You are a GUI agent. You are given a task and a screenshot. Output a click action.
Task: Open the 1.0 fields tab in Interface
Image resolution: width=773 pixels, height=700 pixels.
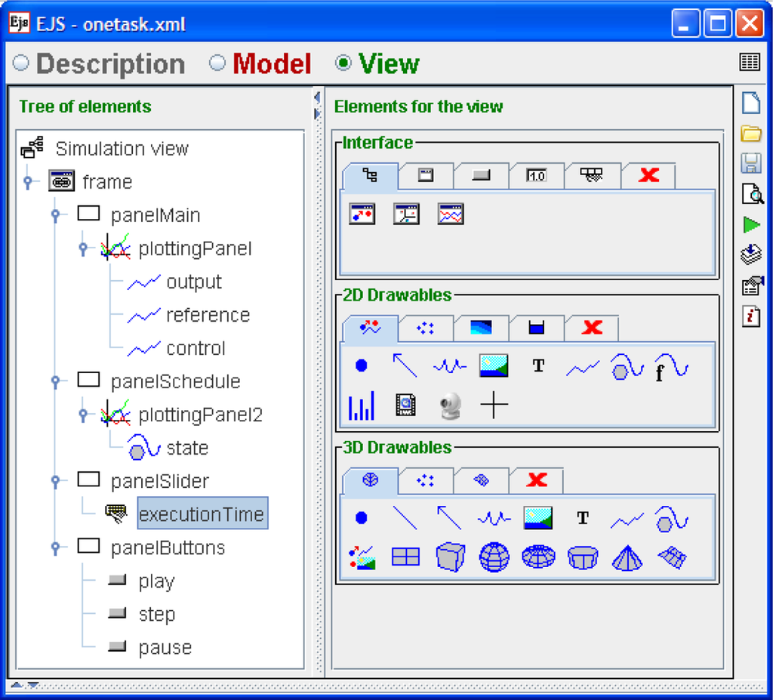click(536, 175)
